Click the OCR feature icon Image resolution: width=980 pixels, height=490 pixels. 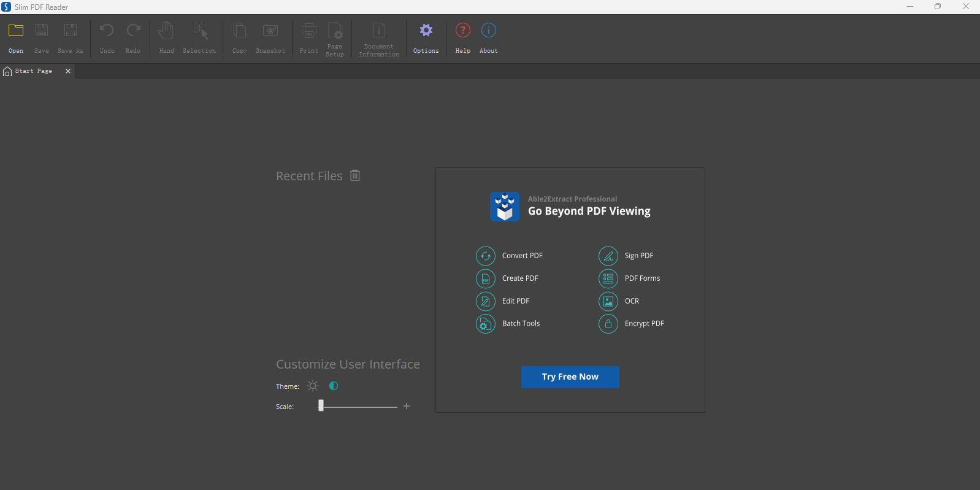[x=608, y=301]
